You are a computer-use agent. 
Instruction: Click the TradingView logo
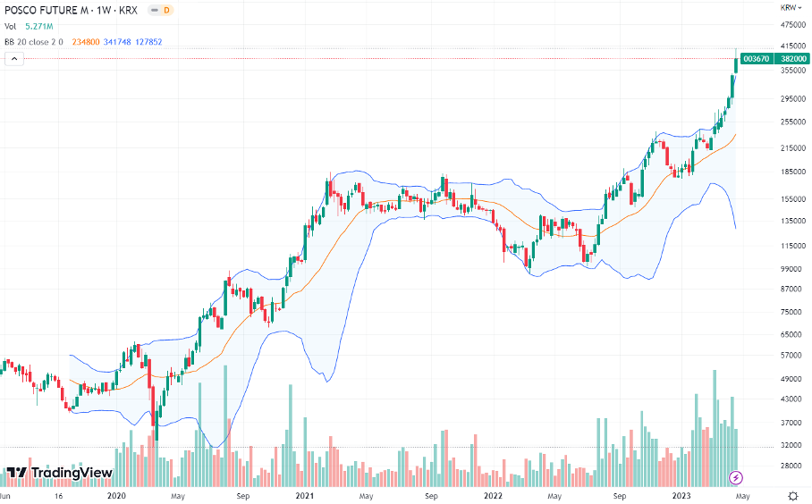[x=60, y=473]
